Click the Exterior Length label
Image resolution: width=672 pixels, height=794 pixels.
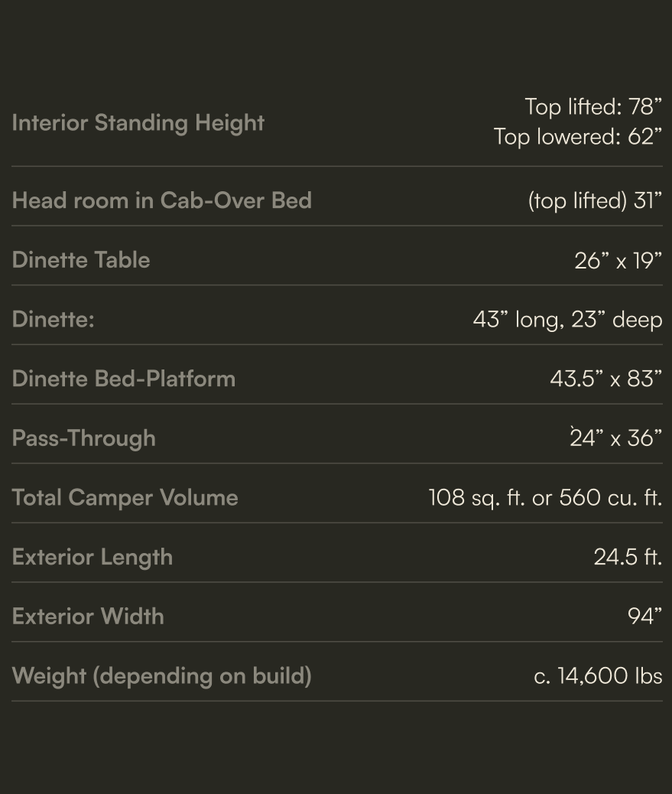[93, 557]
